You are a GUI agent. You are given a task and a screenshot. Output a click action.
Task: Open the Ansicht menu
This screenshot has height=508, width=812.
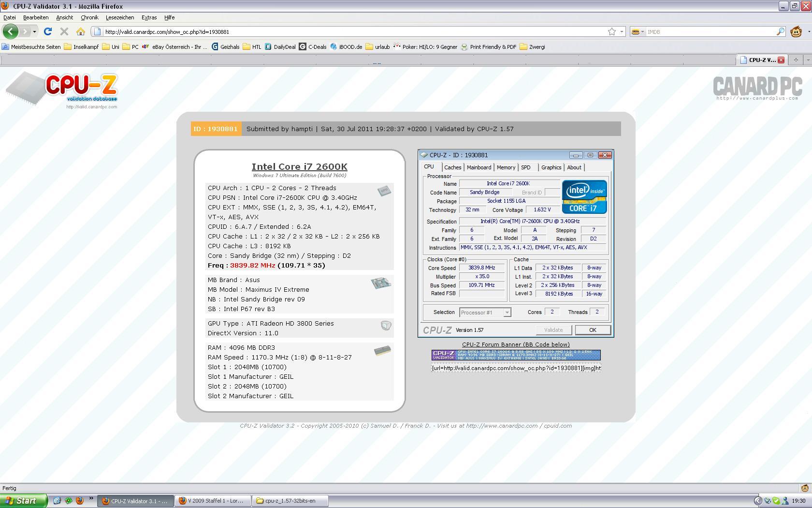point(64,17)
